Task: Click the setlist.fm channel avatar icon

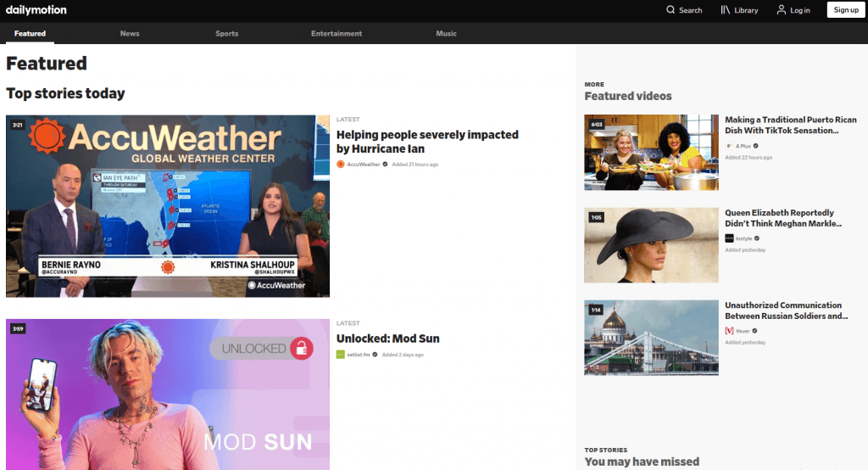Action: (341, 355)
